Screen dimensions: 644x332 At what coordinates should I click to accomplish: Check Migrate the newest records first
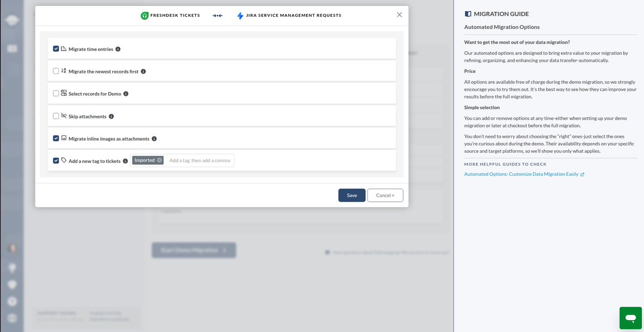coord(56,71)
